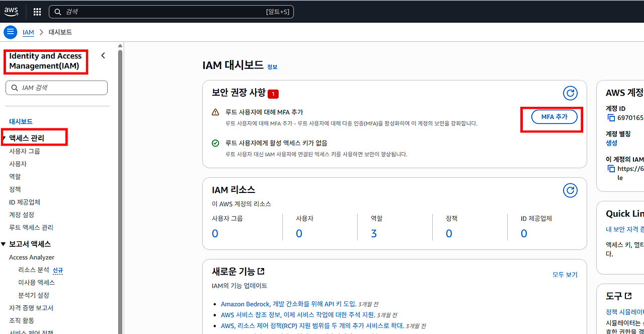Open 사용자 in the sidebar

point(18,164)
